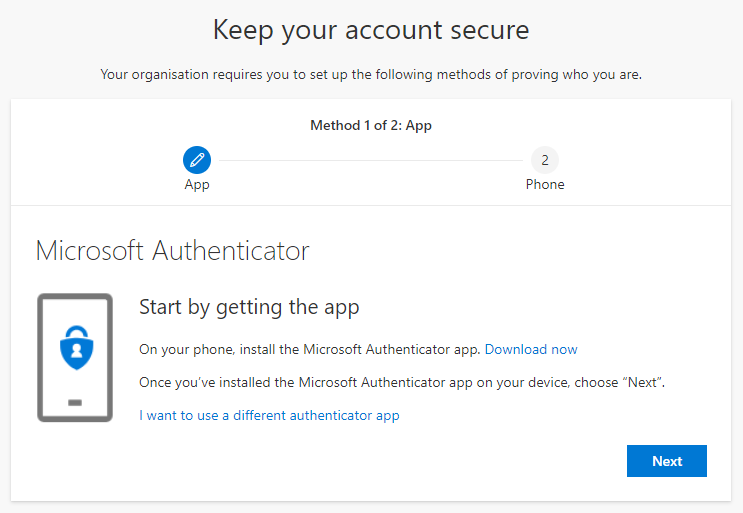Open the "Download now" link
The width and height of the screenshot is (743, 513).
click(531, 349)
